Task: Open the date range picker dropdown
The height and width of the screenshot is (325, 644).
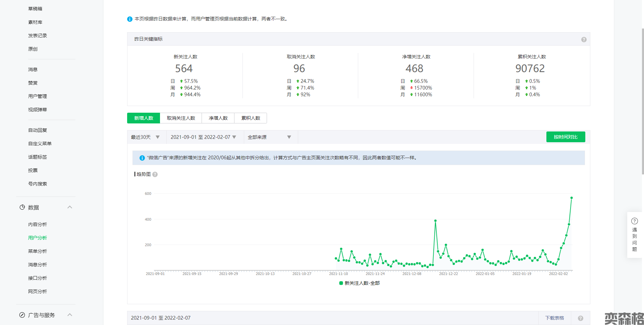Action: 203,137
